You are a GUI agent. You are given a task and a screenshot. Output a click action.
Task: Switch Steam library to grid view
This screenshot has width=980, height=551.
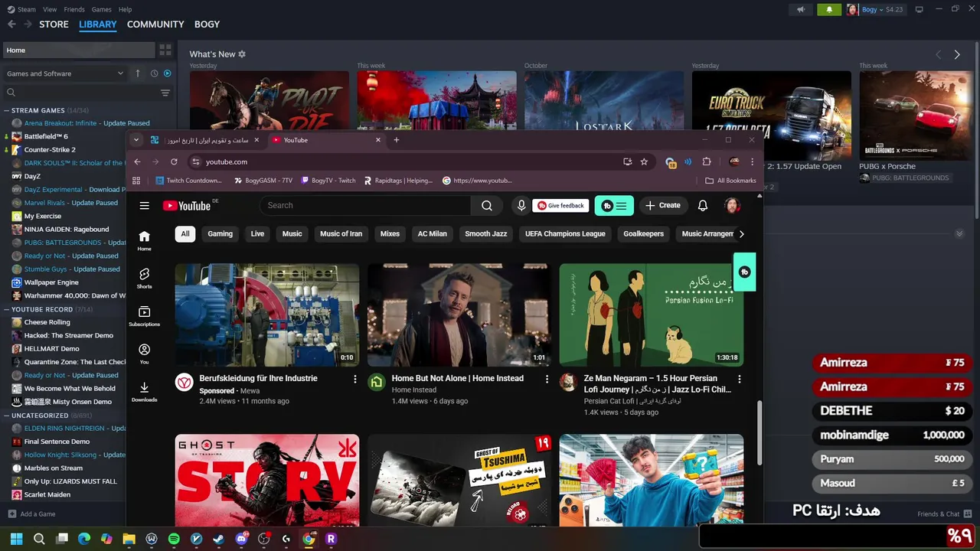[x=165, y=50]
